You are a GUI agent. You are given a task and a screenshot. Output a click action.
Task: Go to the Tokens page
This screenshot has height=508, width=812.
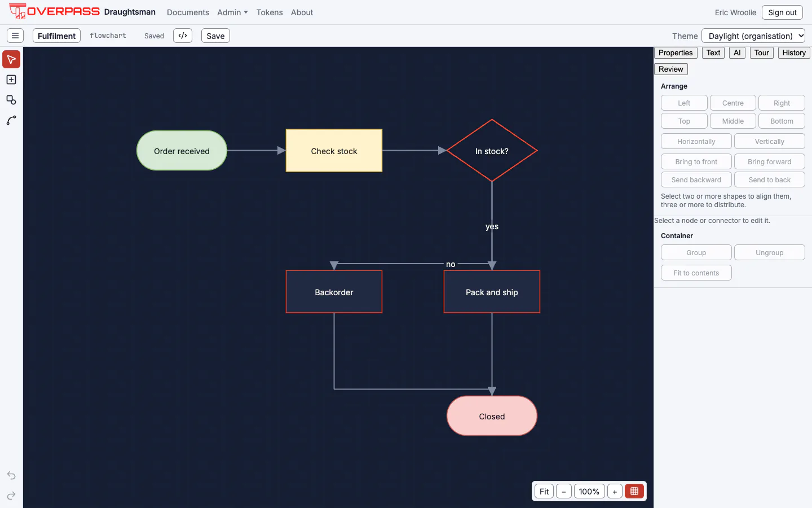click(270, 12)
